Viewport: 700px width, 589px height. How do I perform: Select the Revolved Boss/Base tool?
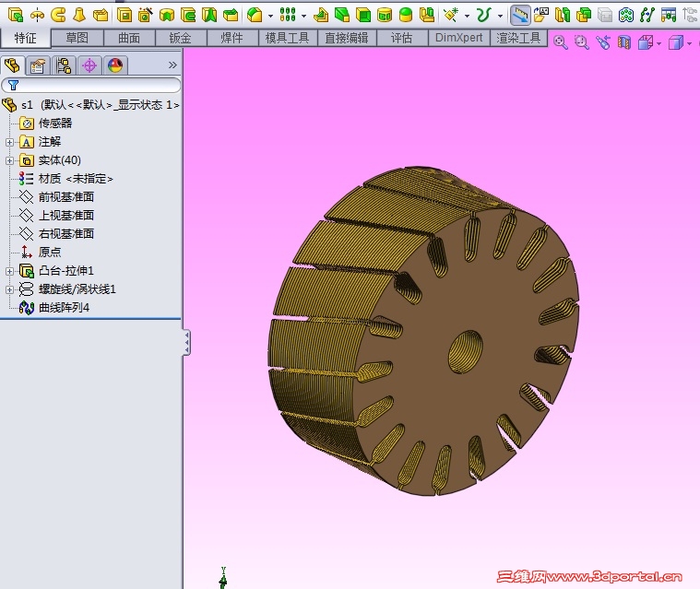coord(38,16)
